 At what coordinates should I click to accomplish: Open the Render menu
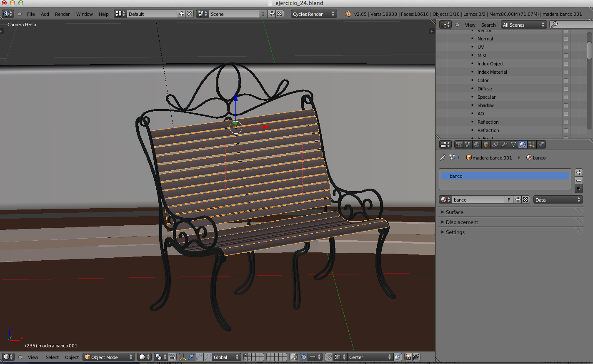pos(62,14)
